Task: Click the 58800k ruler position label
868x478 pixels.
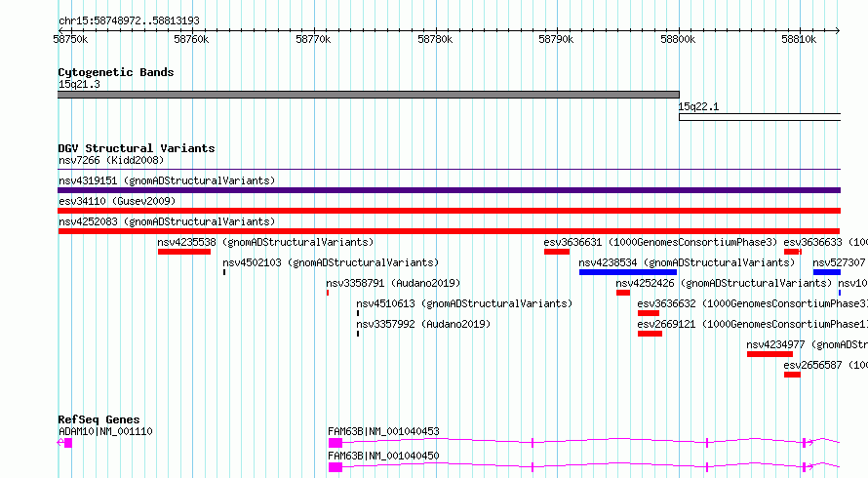Action: click(678, 39)
